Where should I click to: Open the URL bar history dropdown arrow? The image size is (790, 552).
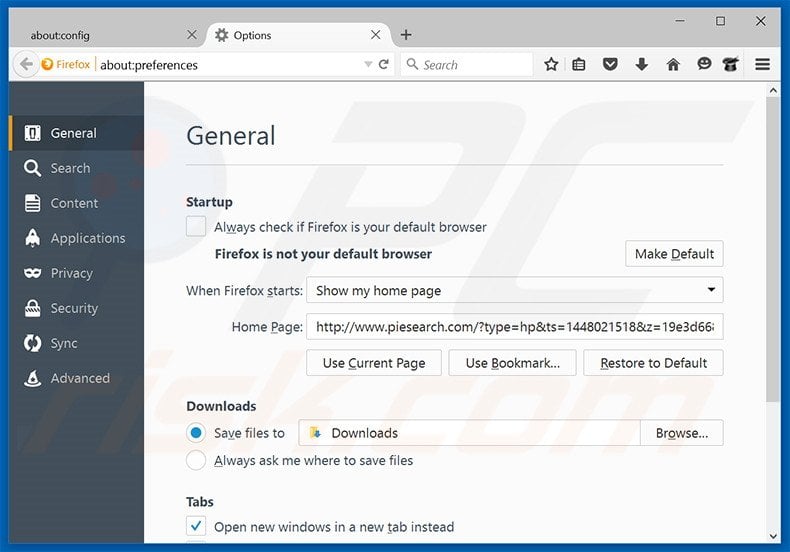click(368, 64)
